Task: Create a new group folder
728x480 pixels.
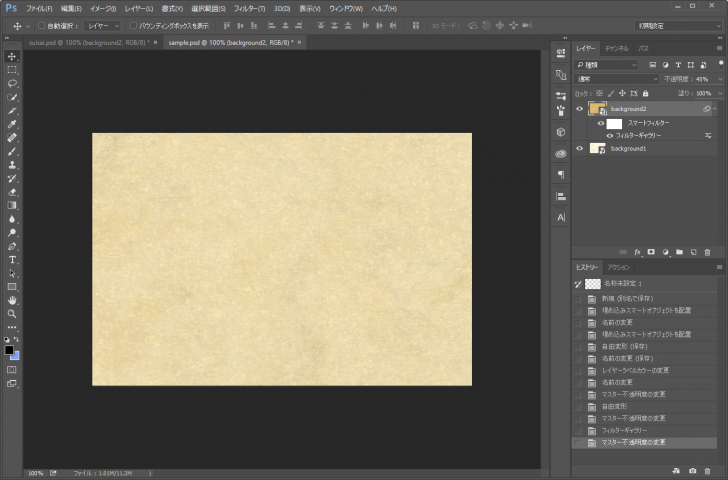Action: click(679, 252)
